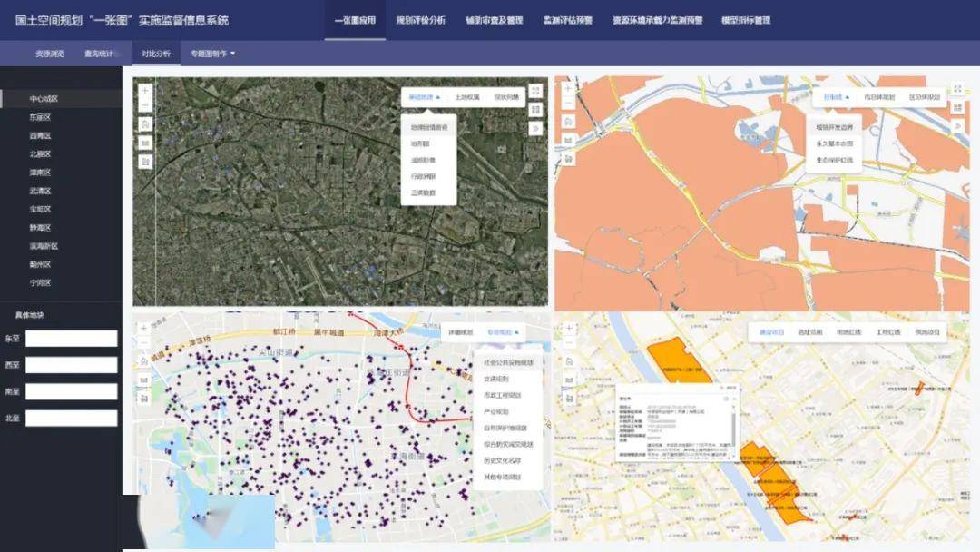The width and height of the screenshot is (980, 552).
Task: Select 滨海新区 in the district list
Action: [x=44, y=246]
